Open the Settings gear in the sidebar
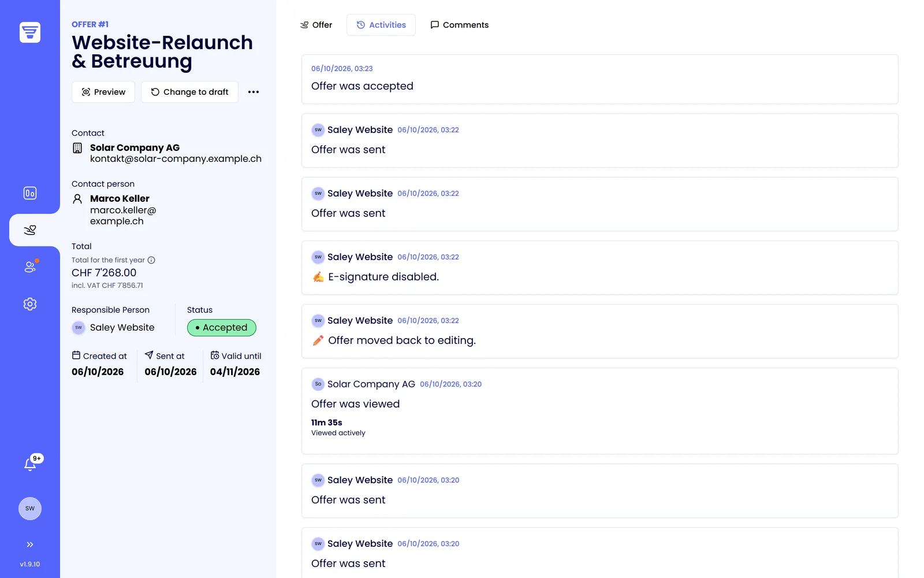This screenshot has width=924, height=578. (30, 304)
